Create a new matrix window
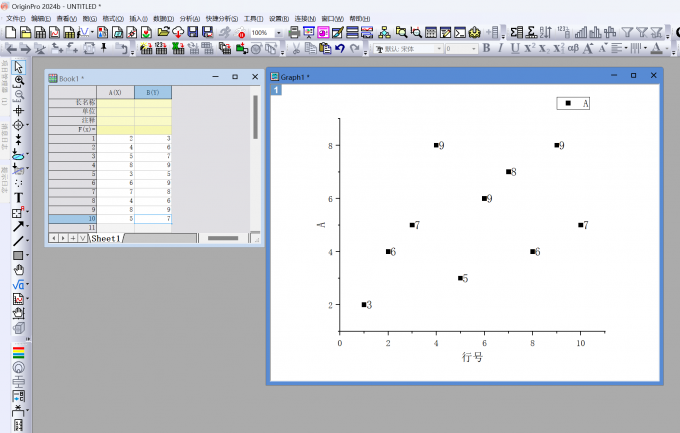This screenshot has height=433, width=680. (69, 32)
